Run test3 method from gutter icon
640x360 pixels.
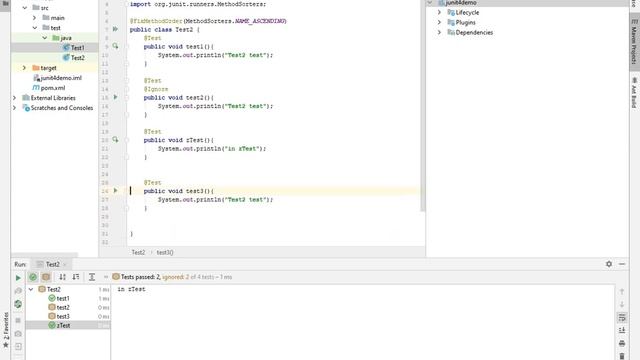116,191
